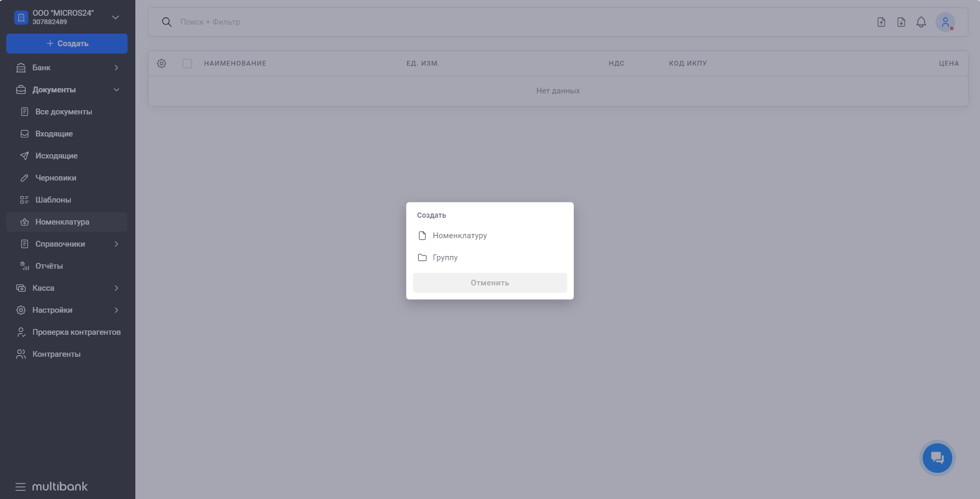Viewport: 980px width, 499px height.
Task: Click the search magnifier icon
Action: pos(167,22)
